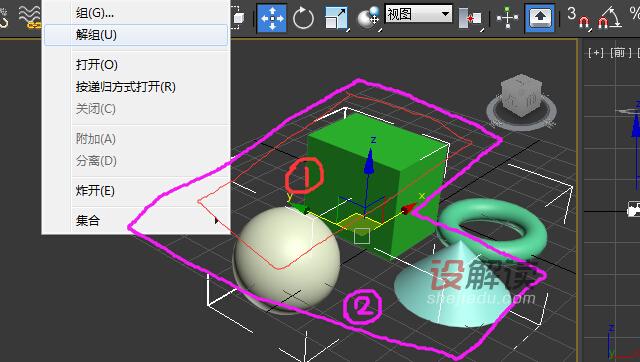This screenshot has width=640, height=362.
Task: Click the [前] viewport label
Action: tap(621, 53)
